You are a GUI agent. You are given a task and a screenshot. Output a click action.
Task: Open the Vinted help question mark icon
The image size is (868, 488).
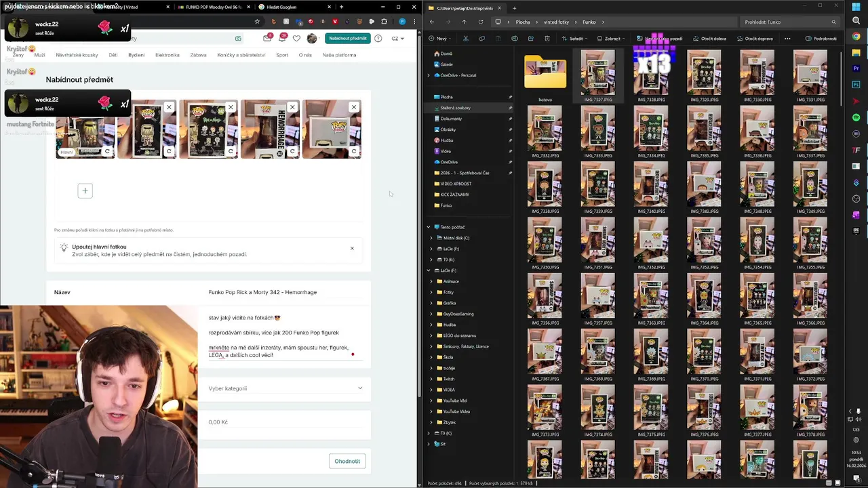378,39
